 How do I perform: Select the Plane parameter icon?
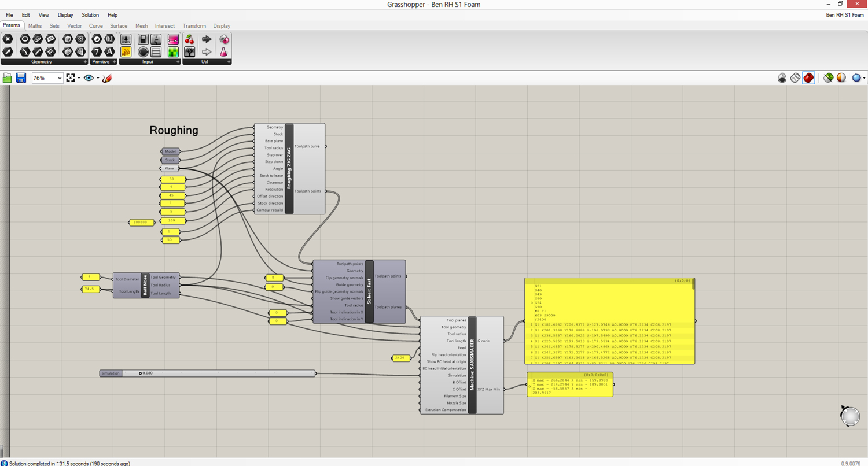point(50,39)
